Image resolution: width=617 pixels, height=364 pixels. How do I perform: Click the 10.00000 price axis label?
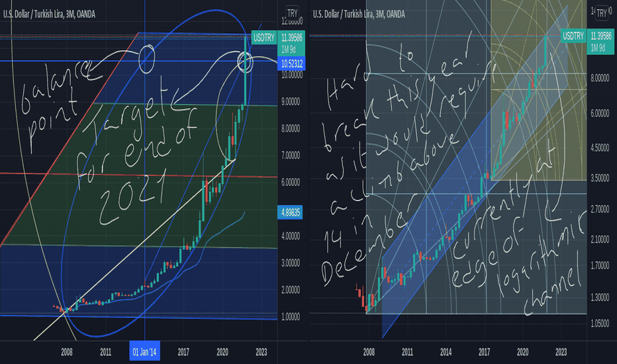pyautogui.click(x=291, y=75)
